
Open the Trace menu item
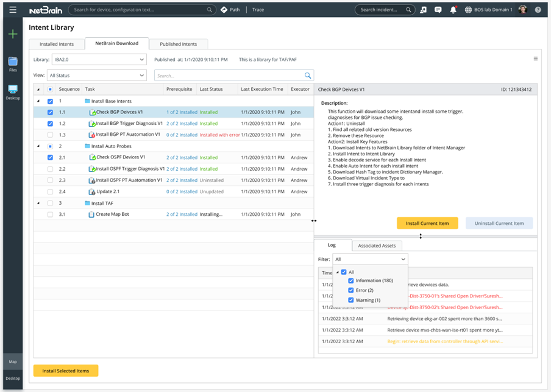point(258,10)
